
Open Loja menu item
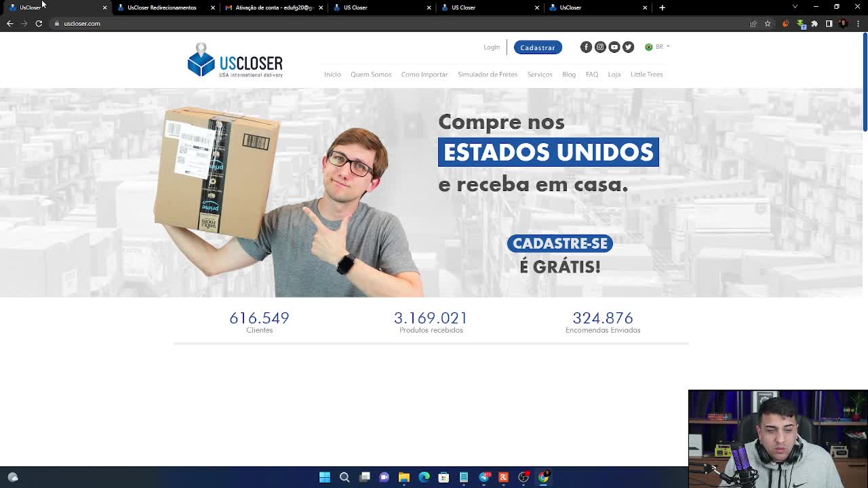[614, 75]
